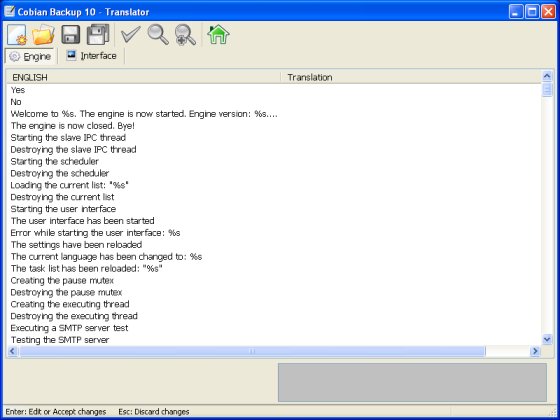Save all with the multiple floppies icon
Viewport: 560px width, 420px height.
pyautogui.click(x=98, y=35)
